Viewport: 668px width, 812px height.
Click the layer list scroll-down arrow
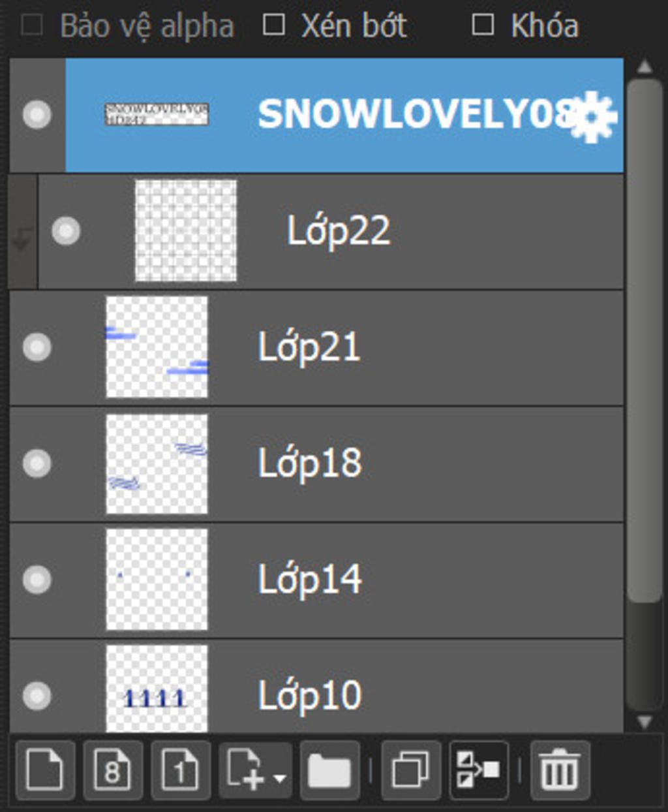tap(645, 722)
